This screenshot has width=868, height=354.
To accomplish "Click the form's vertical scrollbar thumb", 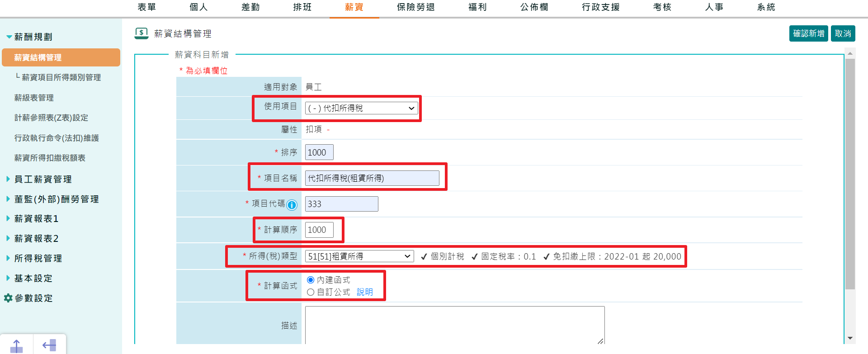I will click(850, 174).
